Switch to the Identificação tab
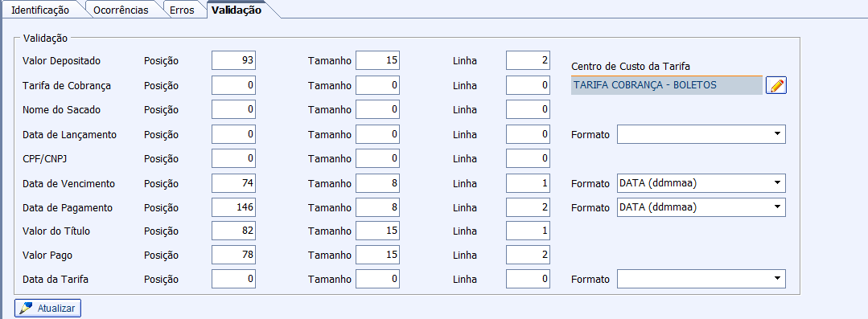868x319 pixels. [40, 10]
